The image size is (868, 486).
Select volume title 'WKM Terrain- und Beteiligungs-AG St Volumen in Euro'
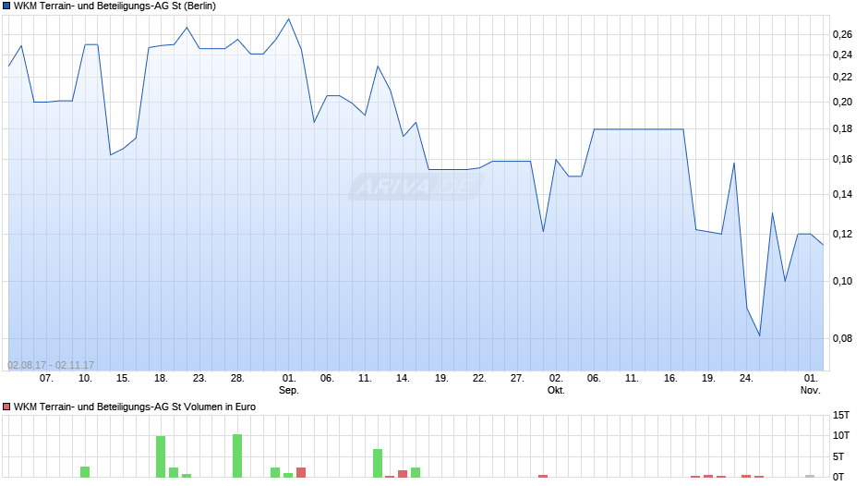(x=135, y=407)
